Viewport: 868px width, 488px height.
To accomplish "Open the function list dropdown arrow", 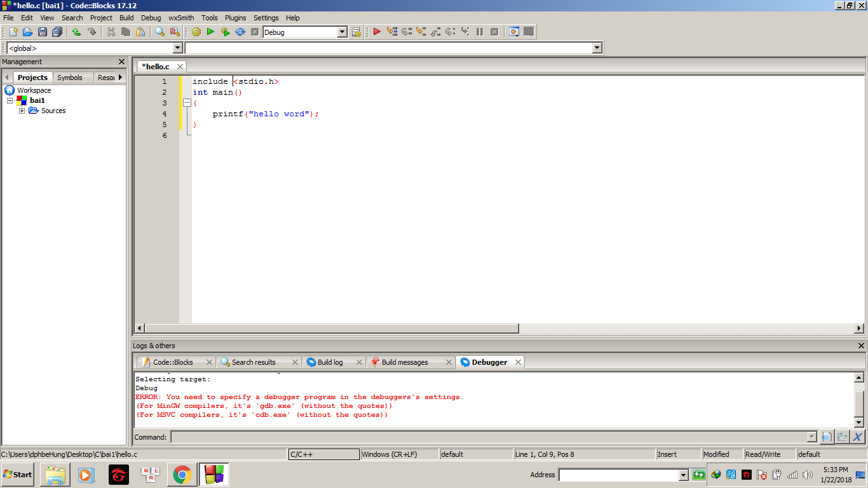I will 597,48.
